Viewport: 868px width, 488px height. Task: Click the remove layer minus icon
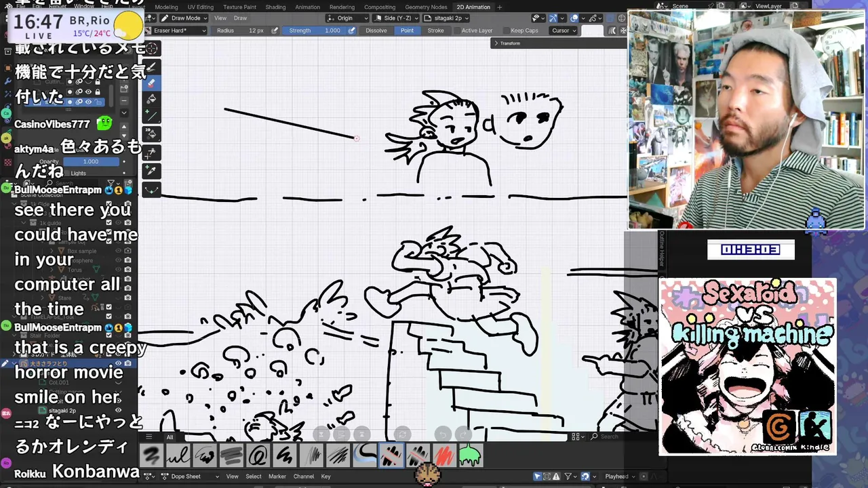(124, 100)
